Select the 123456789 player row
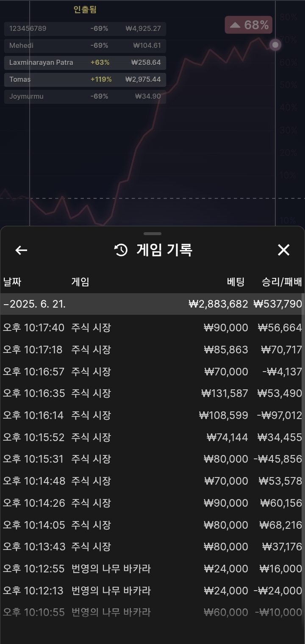 (x=85, y=29)
